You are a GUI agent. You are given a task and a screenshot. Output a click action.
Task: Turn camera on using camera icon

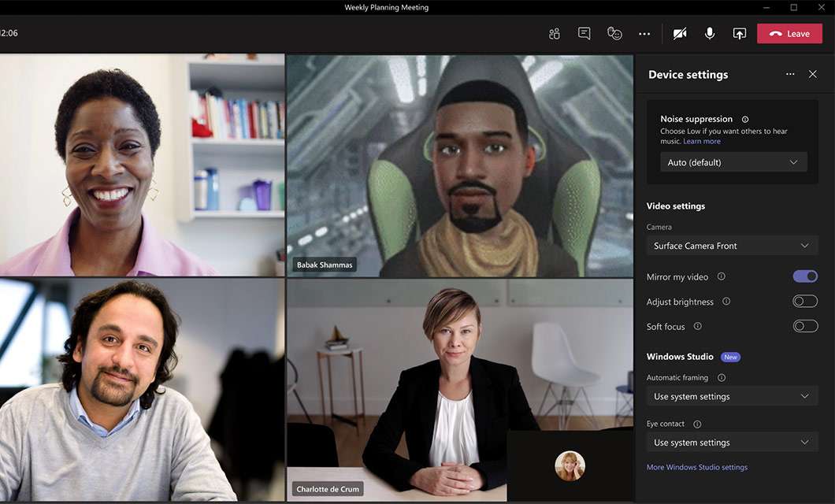[x=680, y=34]
